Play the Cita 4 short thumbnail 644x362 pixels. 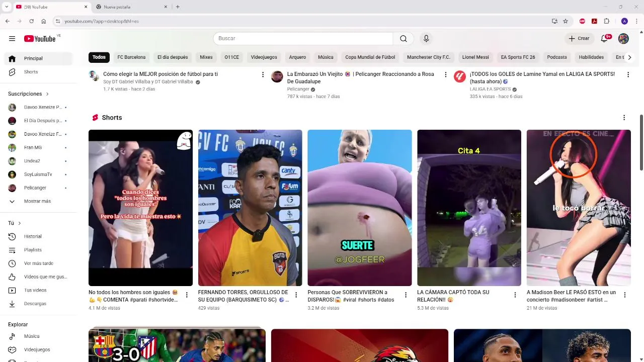click(x=469, y=208)
